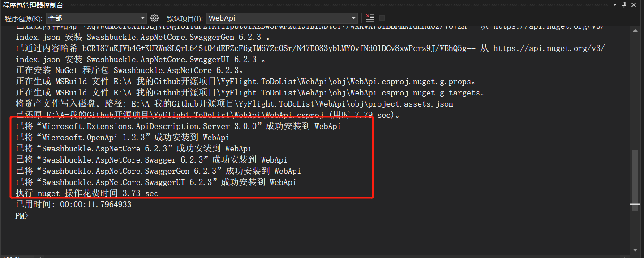Open package source settings via gear icon
This screenshot has height=258, width=644.
[x=155, y=17]
